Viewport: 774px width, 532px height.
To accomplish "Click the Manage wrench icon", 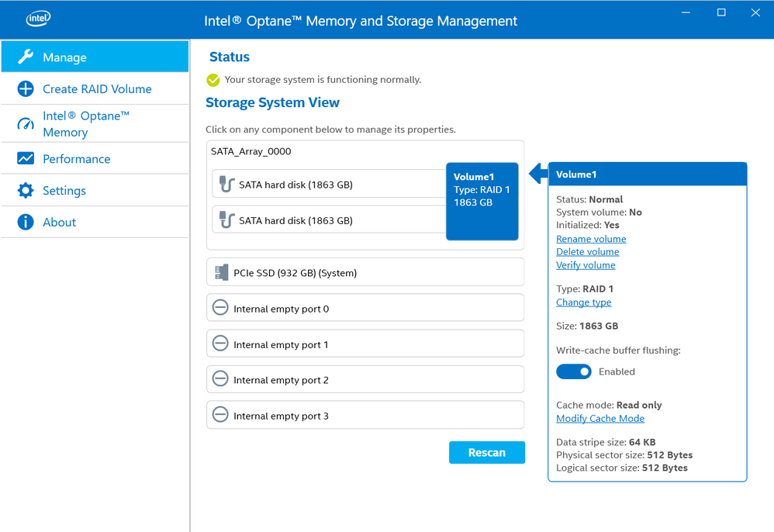I will point(26,57).
